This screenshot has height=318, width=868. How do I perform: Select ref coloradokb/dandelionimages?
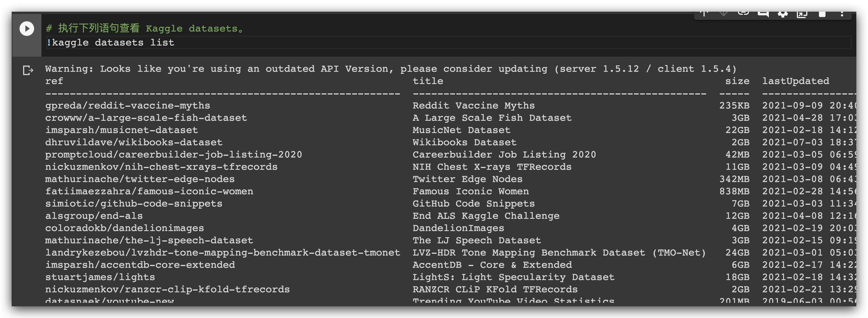125,228
